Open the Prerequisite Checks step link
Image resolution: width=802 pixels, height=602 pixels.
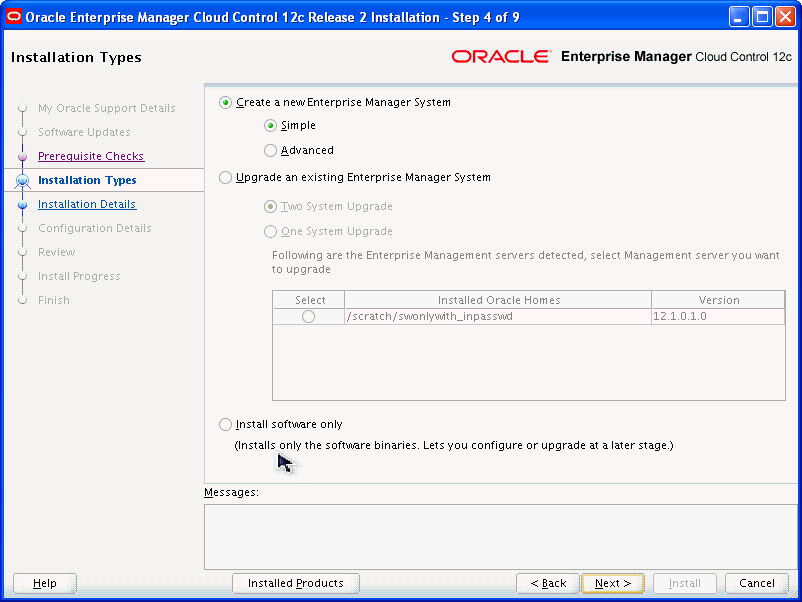click(91, 156)
